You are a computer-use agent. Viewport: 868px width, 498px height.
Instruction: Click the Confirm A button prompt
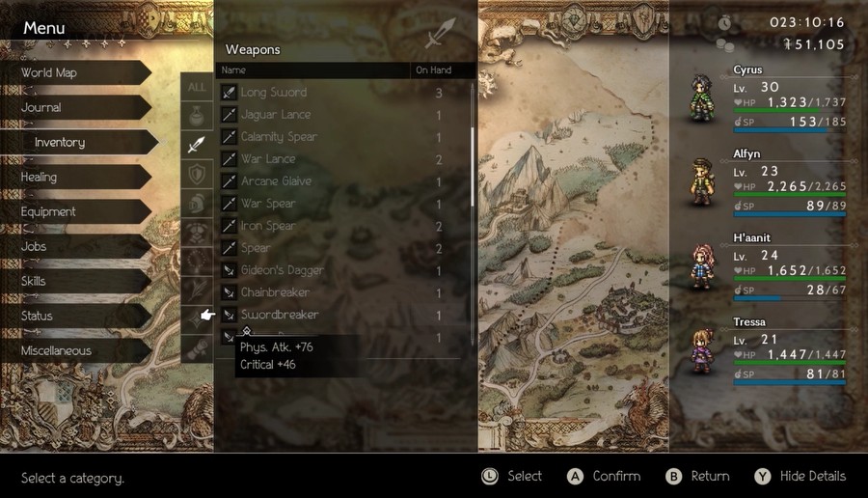point(604,477)
